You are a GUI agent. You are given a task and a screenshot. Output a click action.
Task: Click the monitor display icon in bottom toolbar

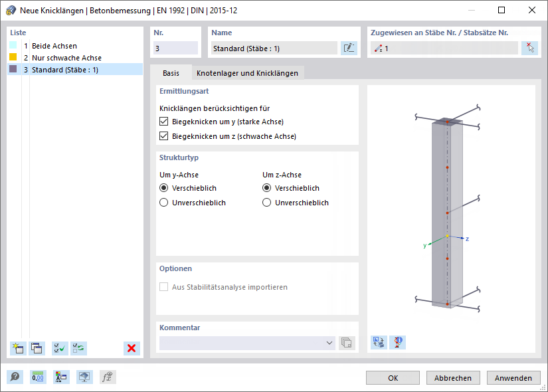(x=84, y=377)
